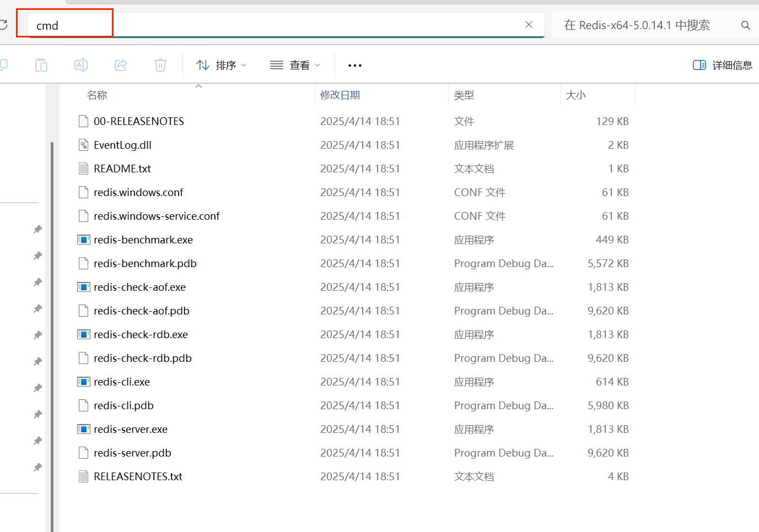Select the redis-cli.pdb file icon
The image size is (759, 532).
click(83, 405)
